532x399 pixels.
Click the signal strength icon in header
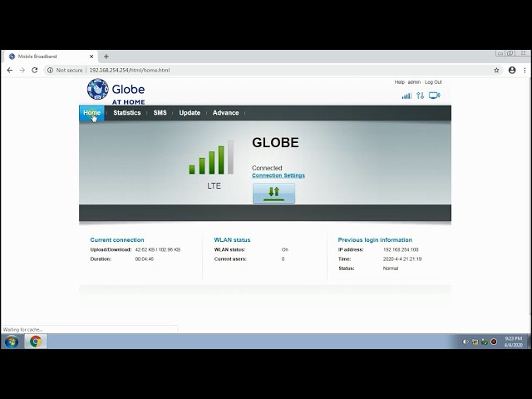[406, 96]
